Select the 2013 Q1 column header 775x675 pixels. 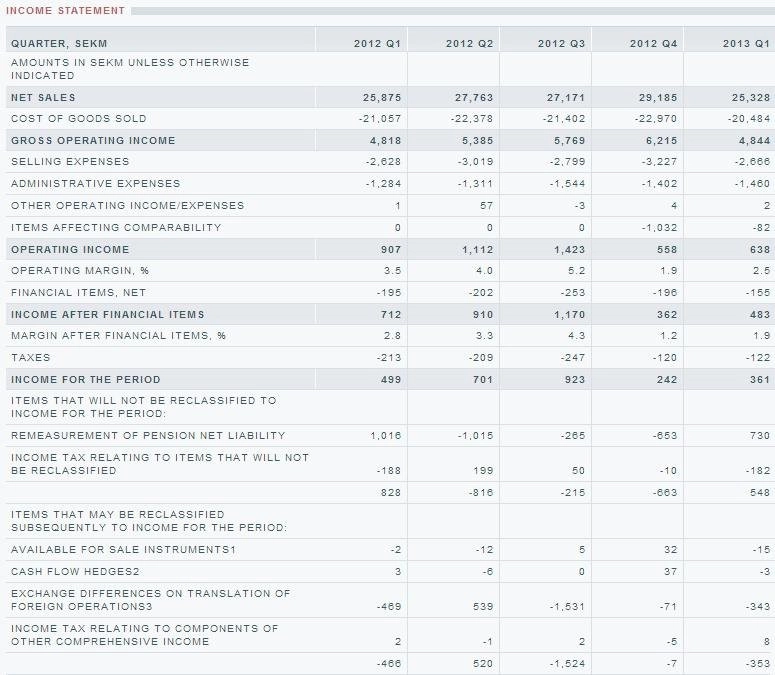pyautogui.click(x=746, y=43)
